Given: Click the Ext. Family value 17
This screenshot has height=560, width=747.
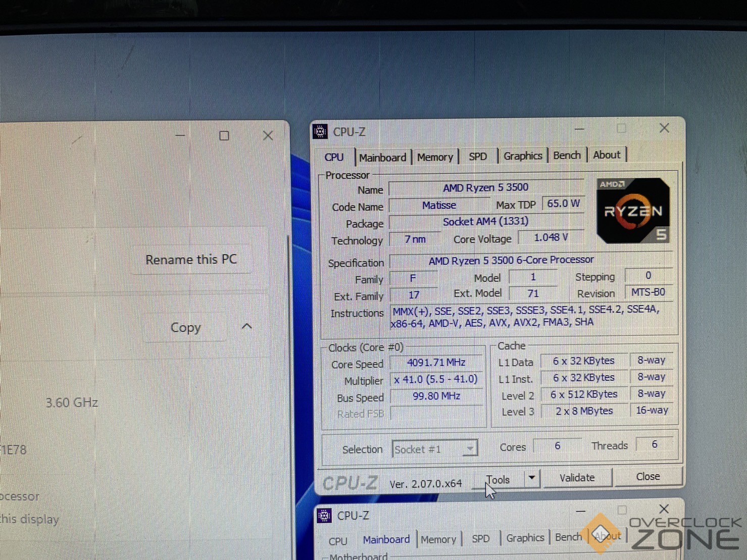Looking at the screenshot, I should coord(414,295).
